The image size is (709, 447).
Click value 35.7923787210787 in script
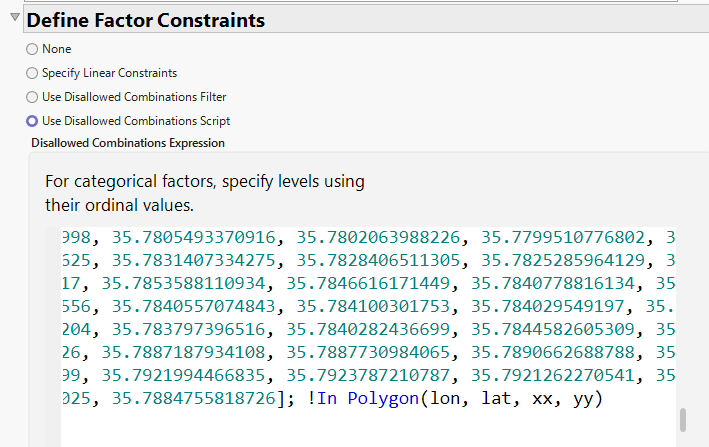[x=368, y=376]
